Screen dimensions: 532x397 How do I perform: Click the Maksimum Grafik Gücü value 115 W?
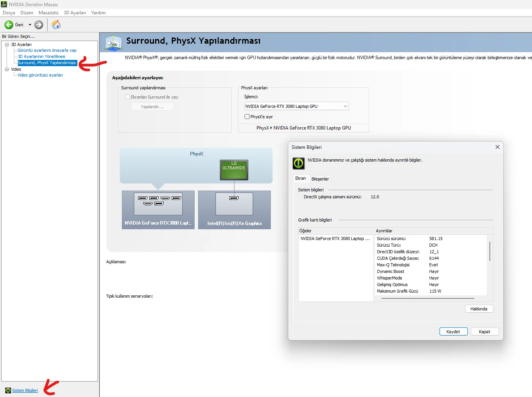pos(435,291)
